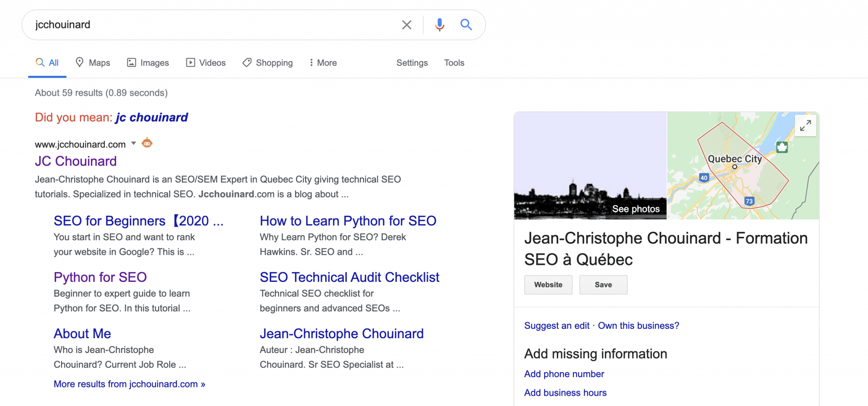Open the More search options menu
The image size is (868, 406).
[323, 62]
